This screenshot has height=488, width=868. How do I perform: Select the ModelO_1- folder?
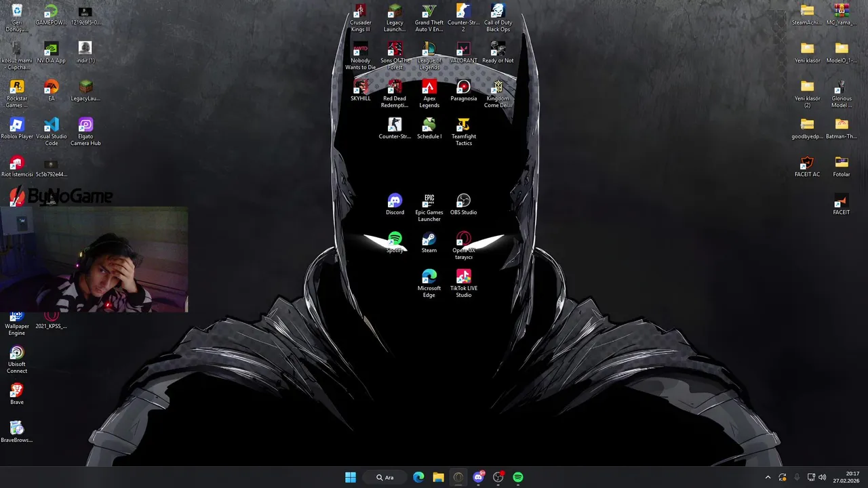(x=842, y=52)
